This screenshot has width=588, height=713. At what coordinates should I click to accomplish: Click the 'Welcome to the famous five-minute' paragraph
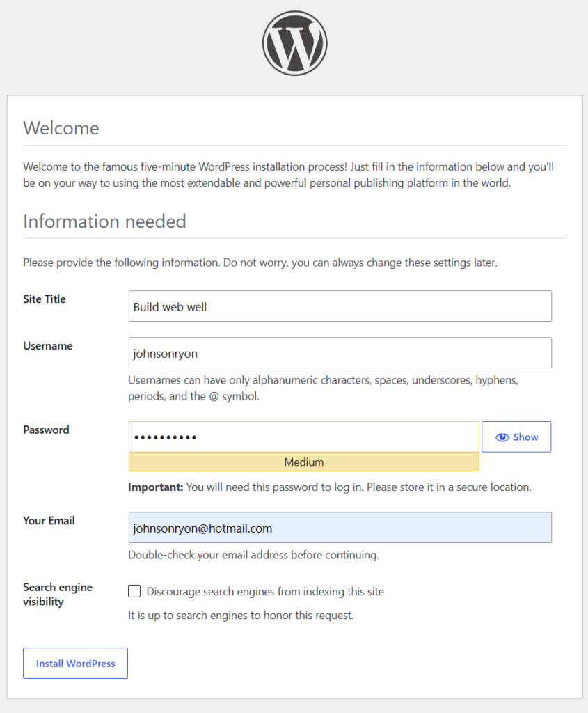[289, 175]
